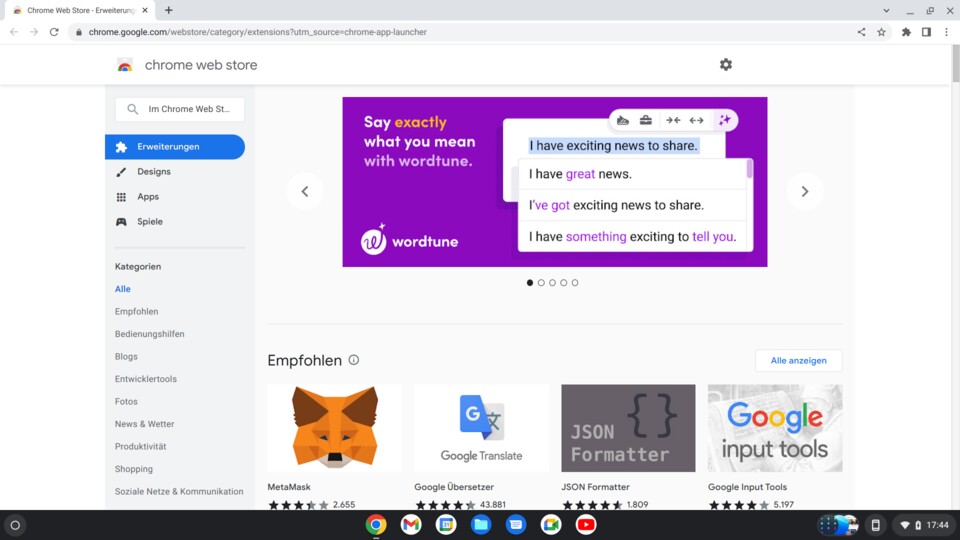Filter by Soziale Netze & Kommunikation category

[x=179, y=492]
